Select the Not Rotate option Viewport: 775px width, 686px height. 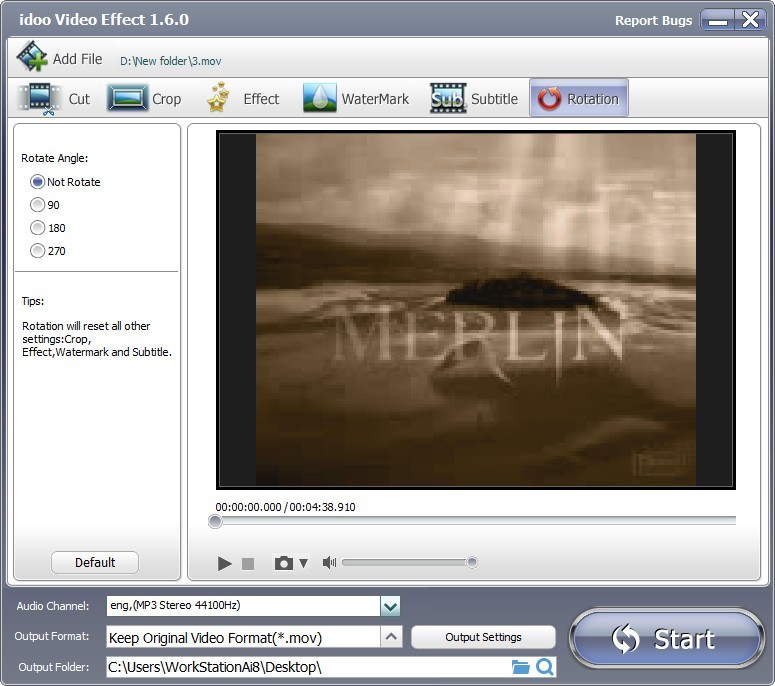(38, 182)
